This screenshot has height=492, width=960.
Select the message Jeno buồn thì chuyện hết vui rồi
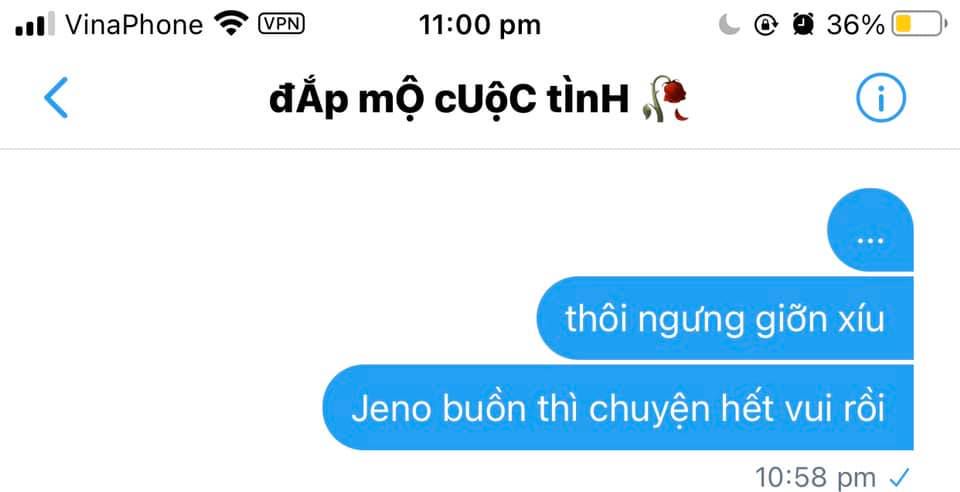(x=618, y=408)
